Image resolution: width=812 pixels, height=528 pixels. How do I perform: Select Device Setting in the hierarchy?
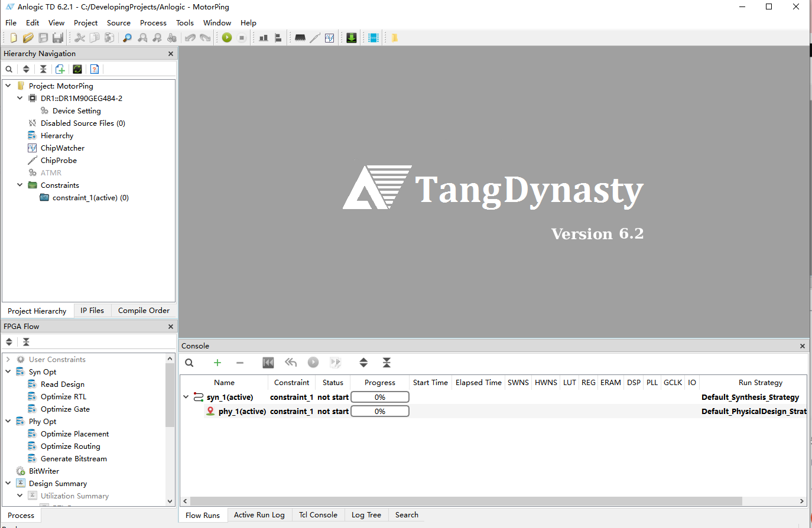coord(77,110)
